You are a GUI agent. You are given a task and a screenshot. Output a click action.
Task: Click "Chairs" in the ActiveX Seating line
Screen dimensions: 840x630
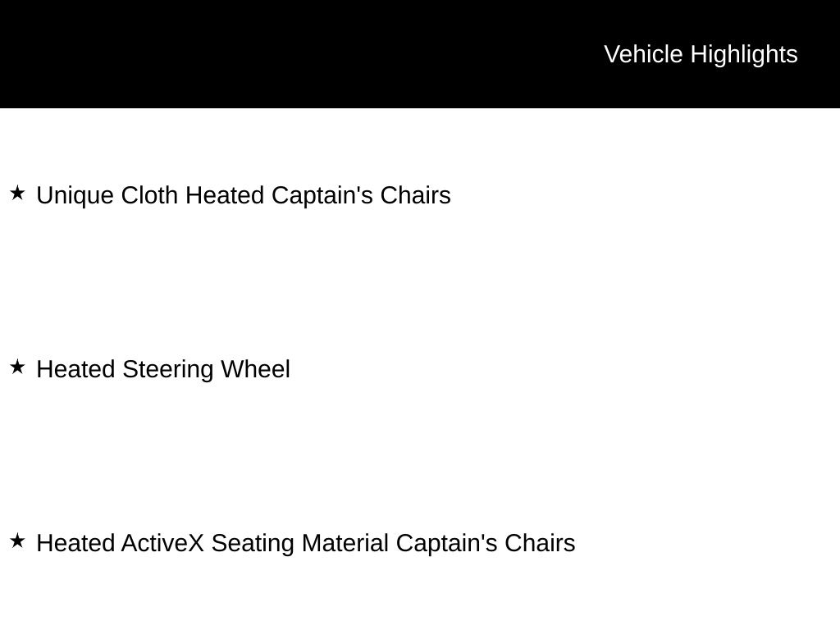540,544
